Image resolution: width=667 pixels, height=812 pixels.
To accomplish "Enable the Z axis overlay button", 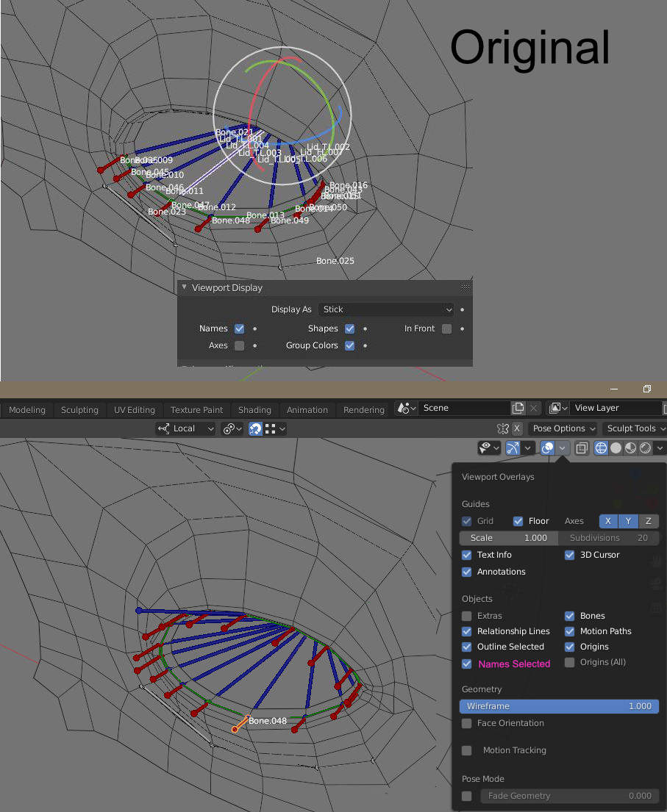I will point(649,521).
